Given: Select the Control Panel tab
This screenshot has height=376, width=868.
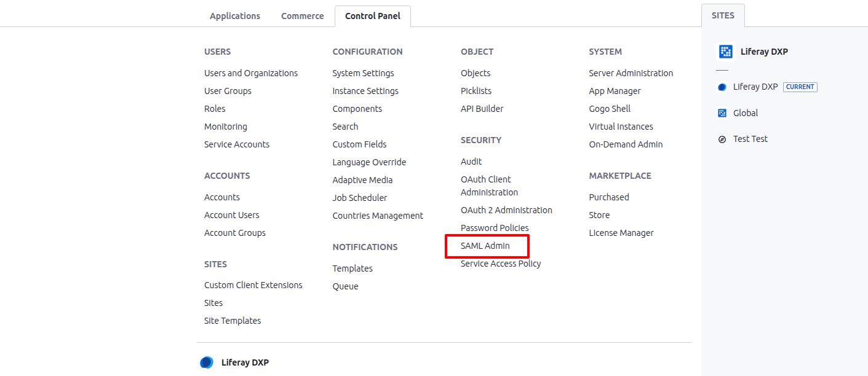Looking at the screenshot, I should point(373,16).
